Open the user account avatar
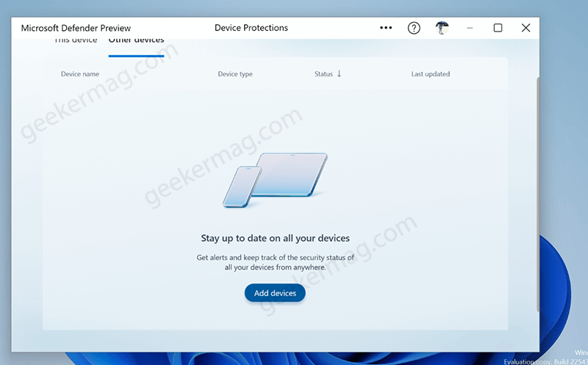 coord(442,28)
